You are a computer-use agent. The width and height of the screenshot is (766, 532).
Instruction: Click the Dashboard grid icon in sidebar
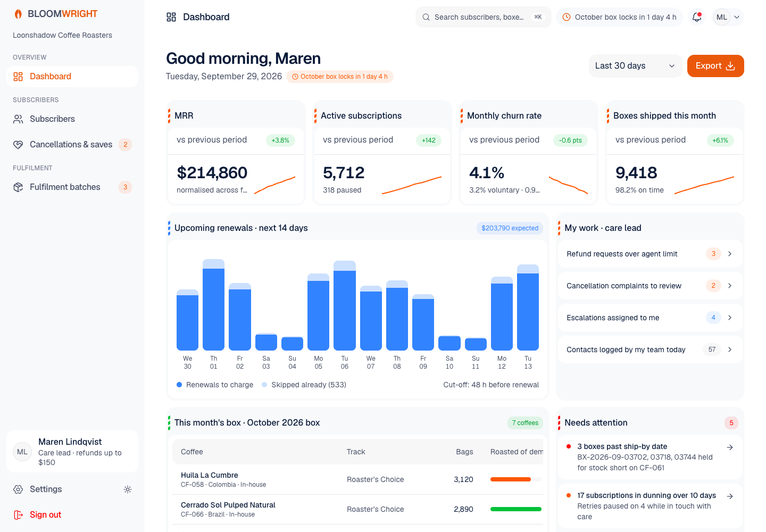click(x=18, y=77)
